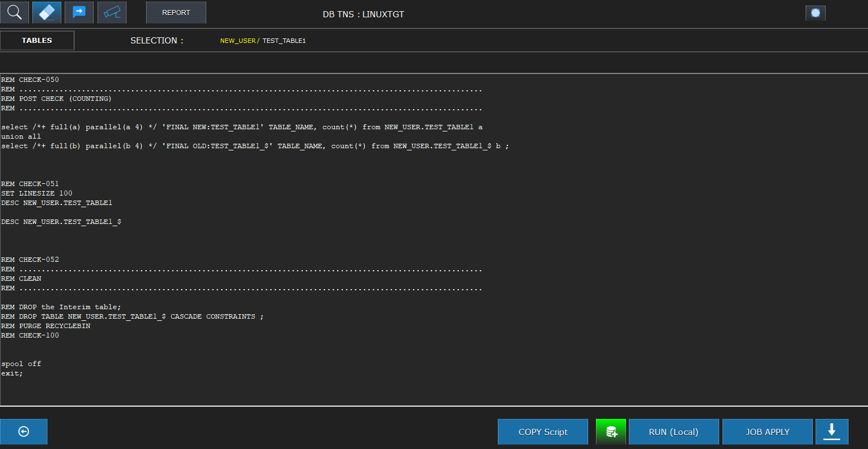868x449 pixels.
Task: Click the RUN (Local) button
Action: (x=674, y=432)
